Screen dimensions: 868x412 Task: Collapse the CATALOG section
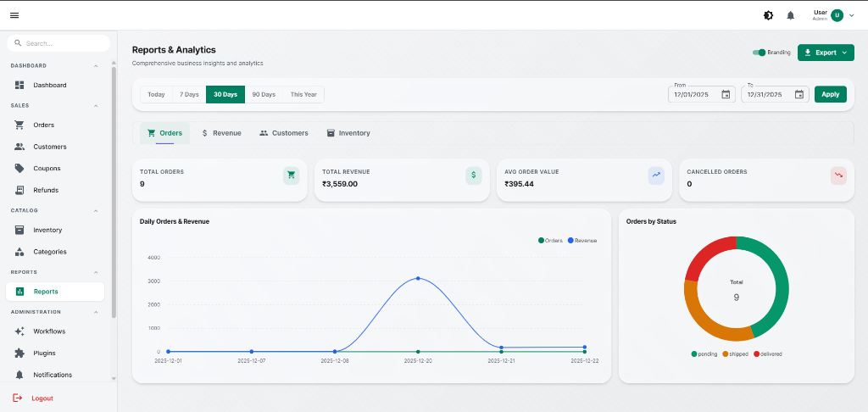click(96, 211)
